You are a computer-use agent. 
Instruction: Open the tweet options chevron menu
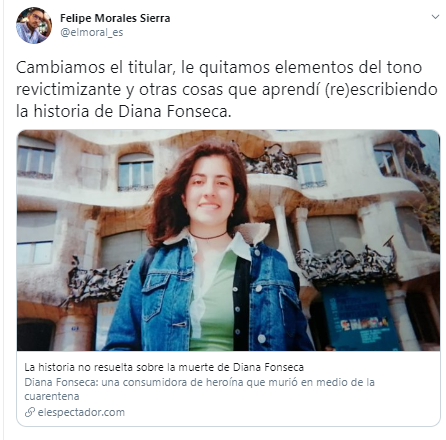(x=435, y=17)
